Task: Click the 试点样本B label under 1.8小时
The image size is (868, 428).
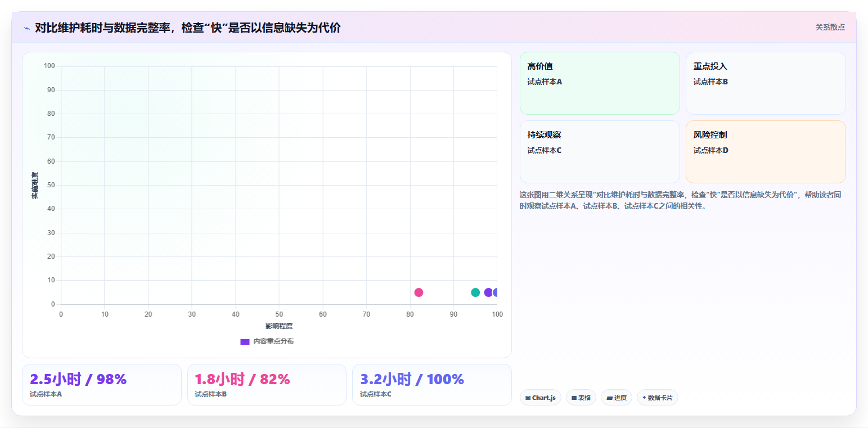Action: [x=211, y=394]
